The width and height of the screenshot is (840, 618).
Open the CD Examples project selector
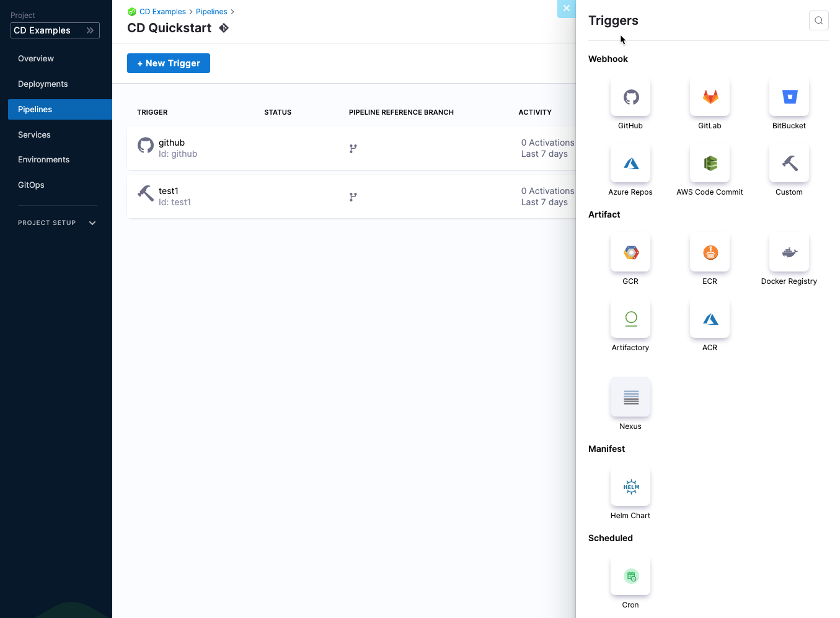(55, 30)
